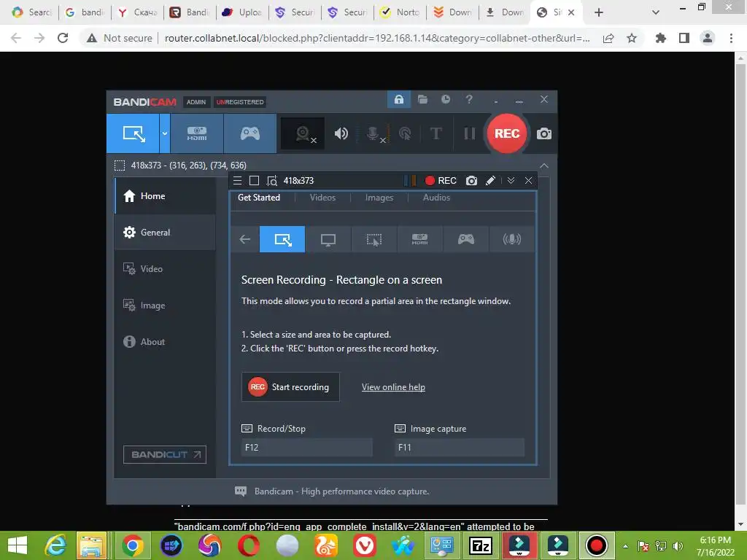Open the Image settings section
Viewport: 747px width, 560px height.
tap(165, 306)
